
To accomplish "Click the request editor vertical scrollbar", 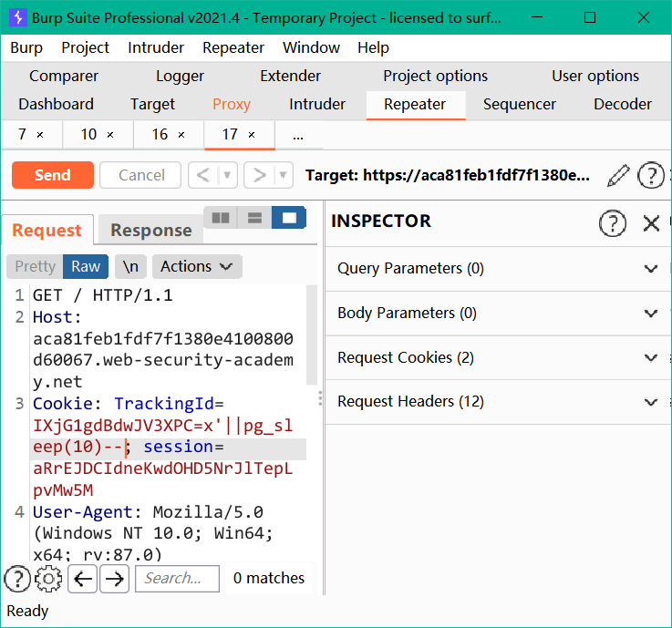I will click(x=312, y=335).
